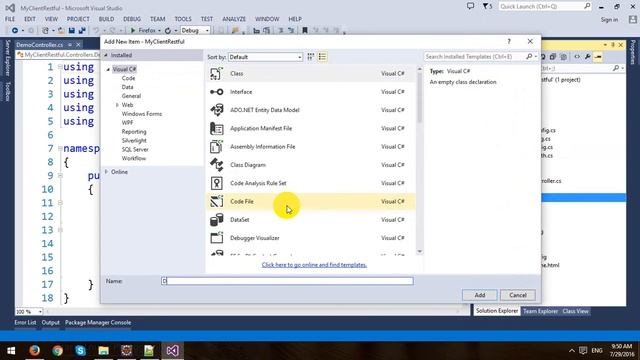Toggle Solution Explorer preview selected items
This screenshot has height=360, width=640.
(x=598, y=57)
